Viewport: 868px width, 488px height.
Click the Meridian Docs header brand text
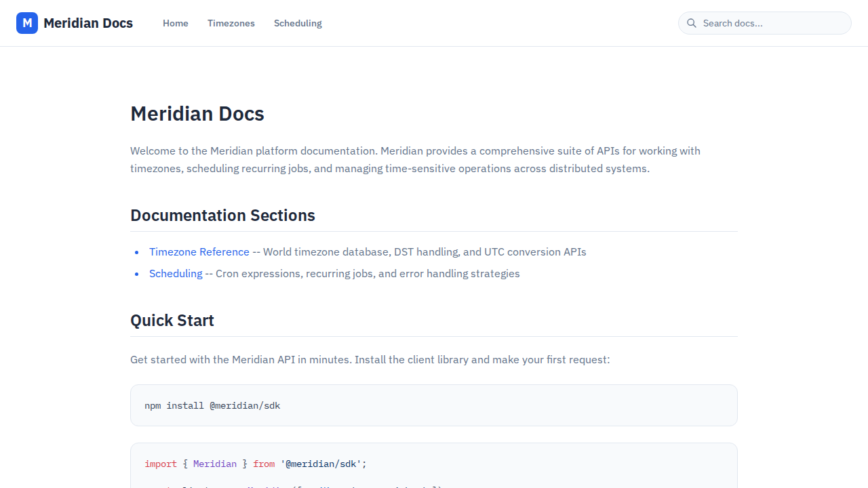coord(88,23)
